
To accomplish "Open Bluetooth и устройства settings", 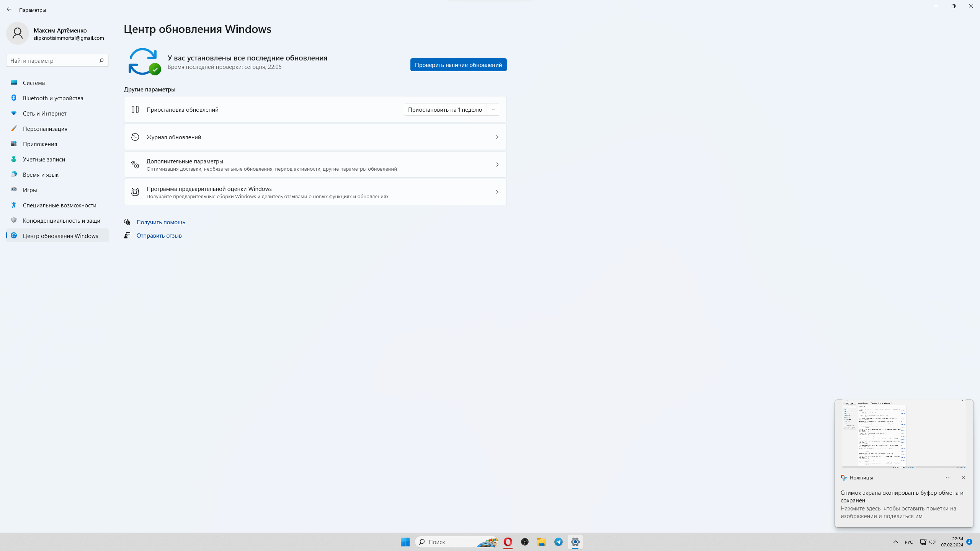I will (57, 98).
